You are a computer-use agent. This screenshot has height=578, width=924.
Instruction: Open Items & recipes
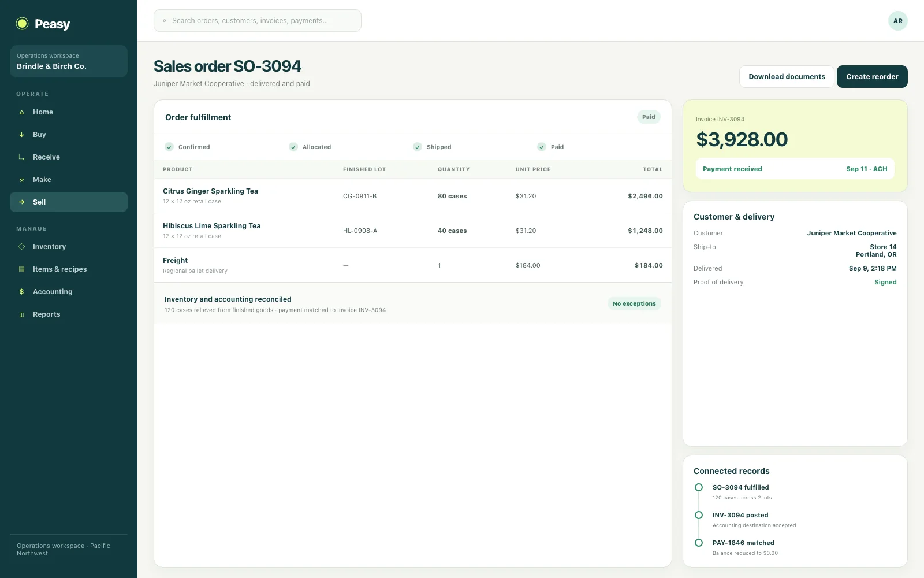pos(69,269)
